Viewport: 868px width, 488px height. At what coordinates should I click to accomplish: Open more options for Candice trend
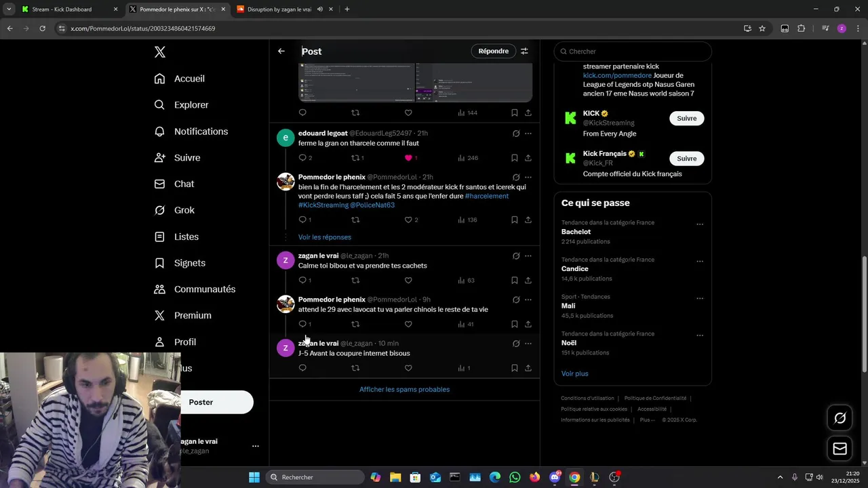(700, 262)
